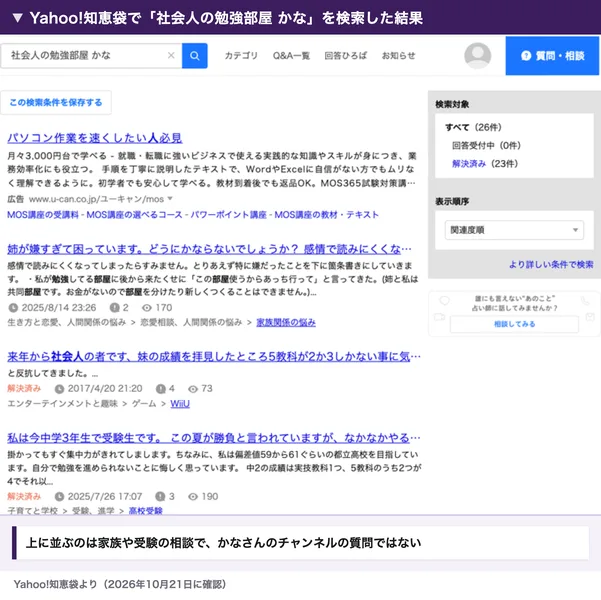This screenshot has height=600, width=601.
Task: Click the breadcrumb text エンターテインメントと趣味
Action: tap(62, 404)
